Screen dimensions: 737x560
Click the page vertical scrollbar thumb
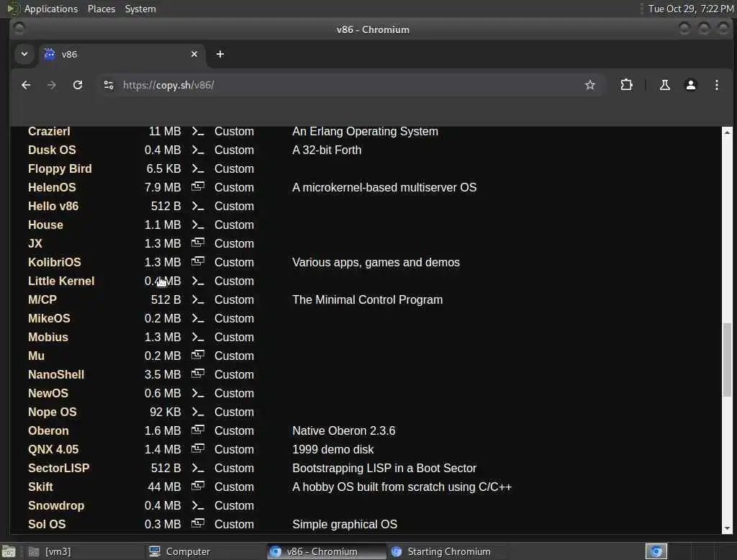pyautogui.click(x=727, y=360)
